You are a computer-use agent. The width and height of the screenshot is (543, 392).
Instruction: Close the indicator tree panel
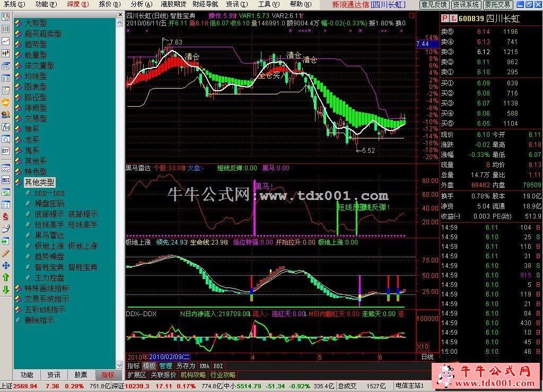click(x=120, y=15)
